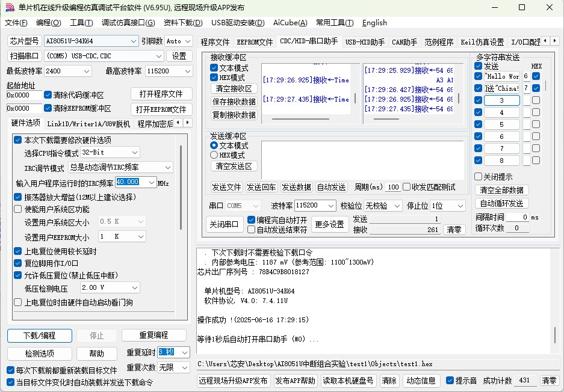Open the AiCube(A) menu

[x=290, y=23]
